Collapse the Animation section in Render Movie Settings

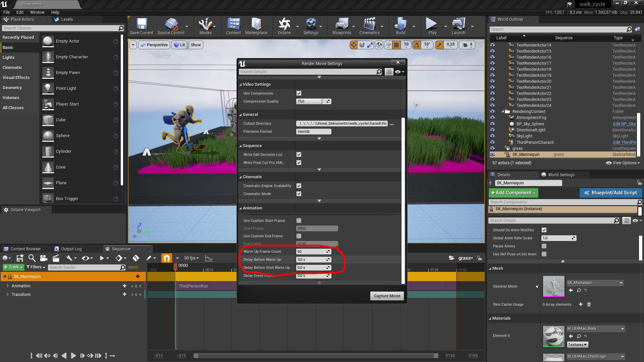240,208
